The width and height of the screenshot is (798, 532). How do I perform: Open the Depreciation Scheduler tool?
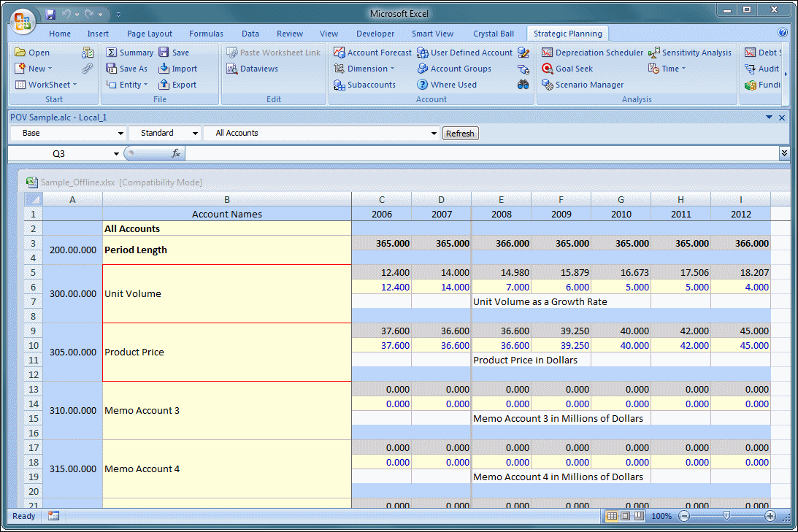[x=547, y=53]
